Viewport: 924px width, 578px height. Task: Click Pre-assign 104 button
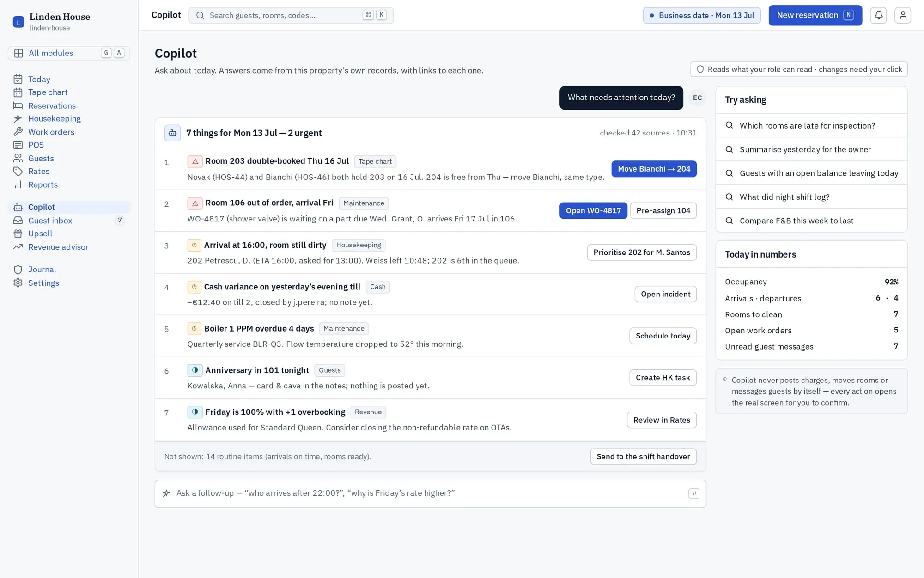click(x=663, y=210)
